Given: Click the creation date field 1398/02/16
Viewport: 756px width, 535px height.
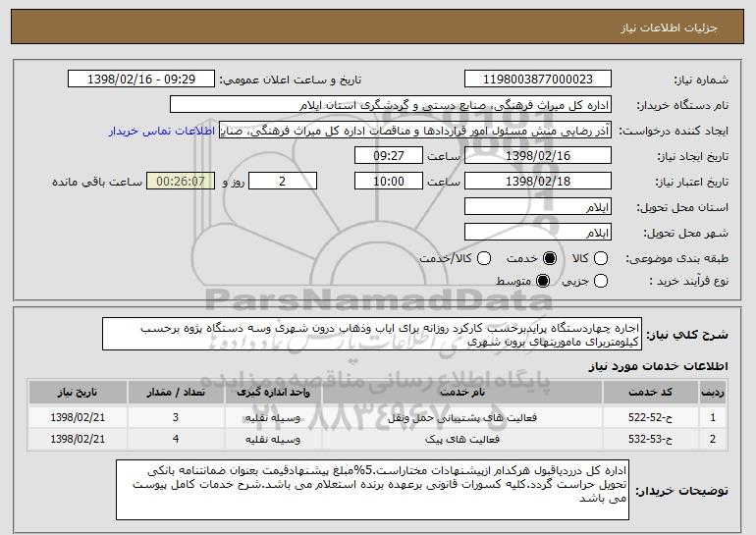Looking at the screenshot, I should tap(538, 156).
